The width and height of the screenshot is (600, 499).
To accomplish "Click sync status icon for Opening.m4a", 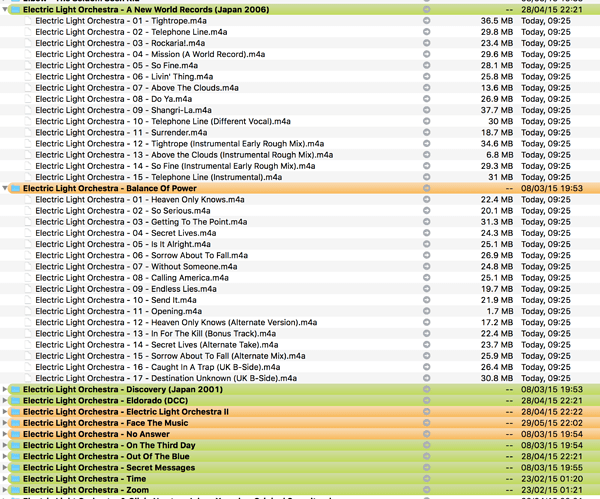I will pyautogui.click(x=427, y=311).
